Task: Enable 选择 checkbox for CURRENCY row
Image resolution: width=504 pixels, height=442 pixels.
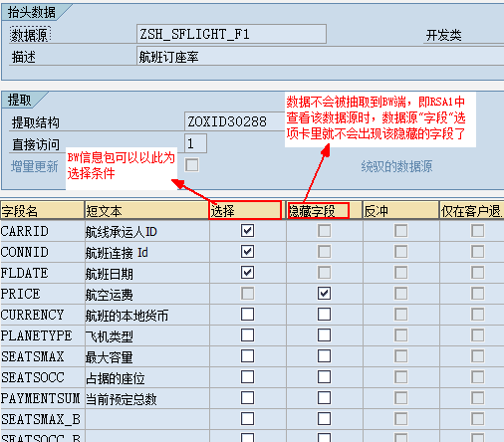Action: coord(247,315)
